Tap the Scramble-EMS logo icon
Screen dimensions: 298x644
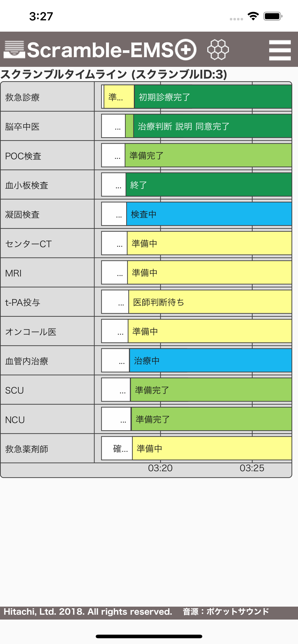coord(14,50)
